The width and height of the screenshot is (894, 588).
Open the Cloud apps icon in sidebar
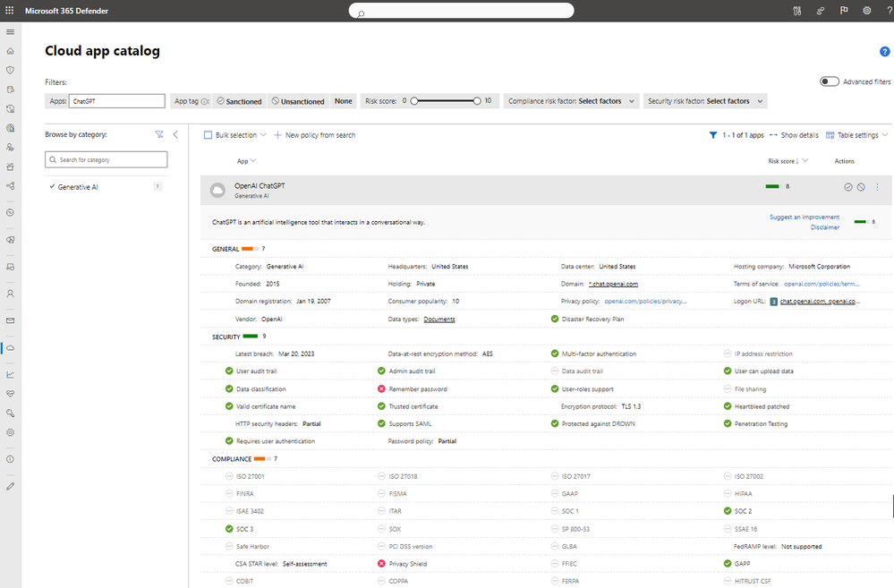10,348
